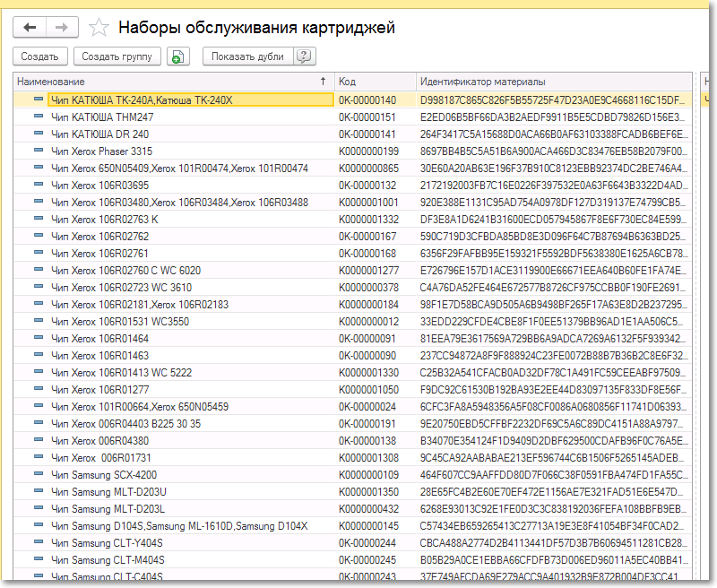The height and width of the screenshot is (588, 717).
Task: Select row Чип Xerox 106R03695
Action: click(x=99, y=185)
